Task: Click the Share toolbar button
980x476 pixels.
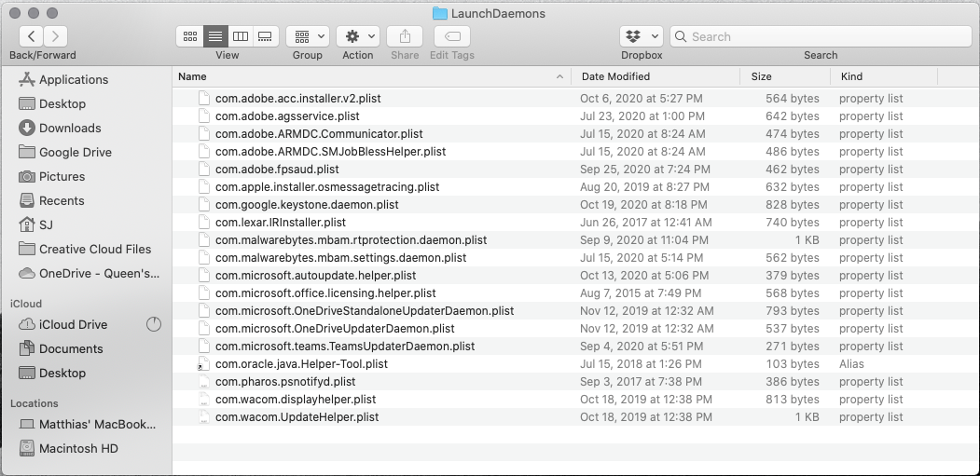Action: tap(405, 36)
